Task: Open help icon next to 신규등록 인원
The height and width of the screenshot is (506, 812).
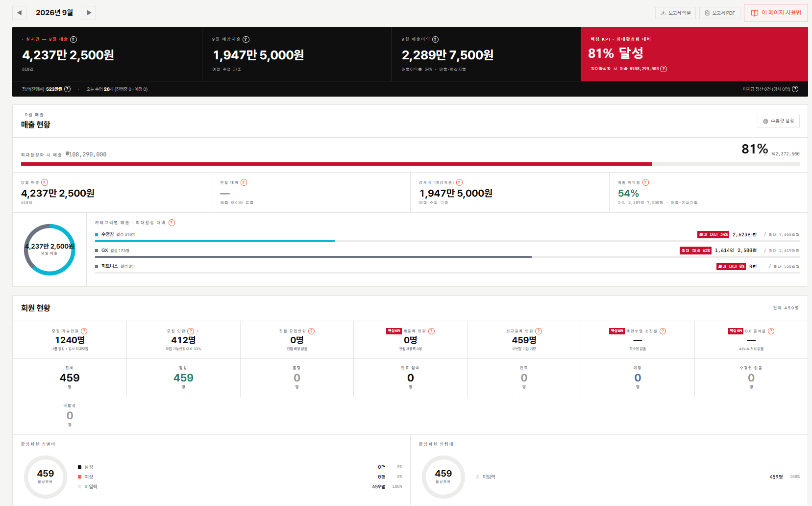Action: point(539,331)
